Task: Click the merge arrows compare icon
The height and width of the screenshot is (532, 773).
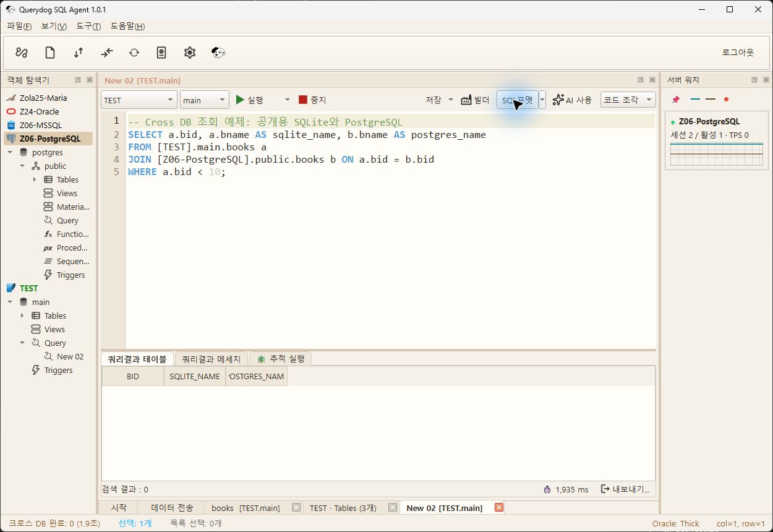Action: (x=107, y=53)
